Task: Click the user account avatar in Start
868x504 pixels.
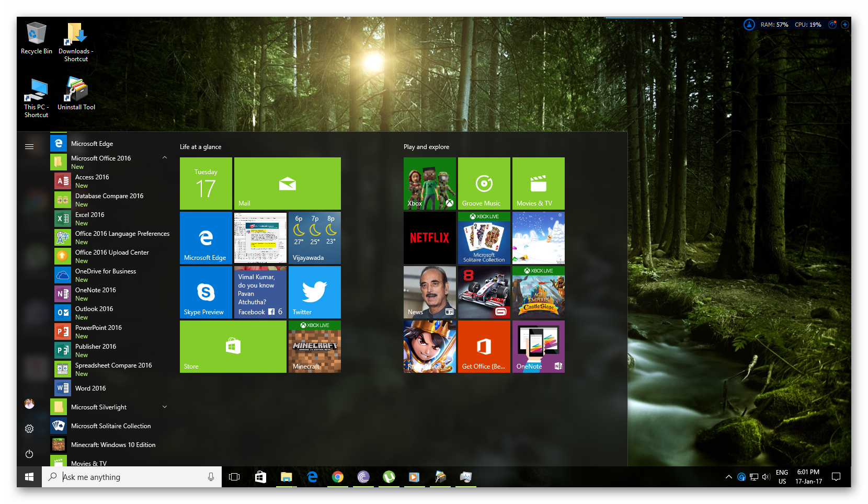Action: coord(29,404)
